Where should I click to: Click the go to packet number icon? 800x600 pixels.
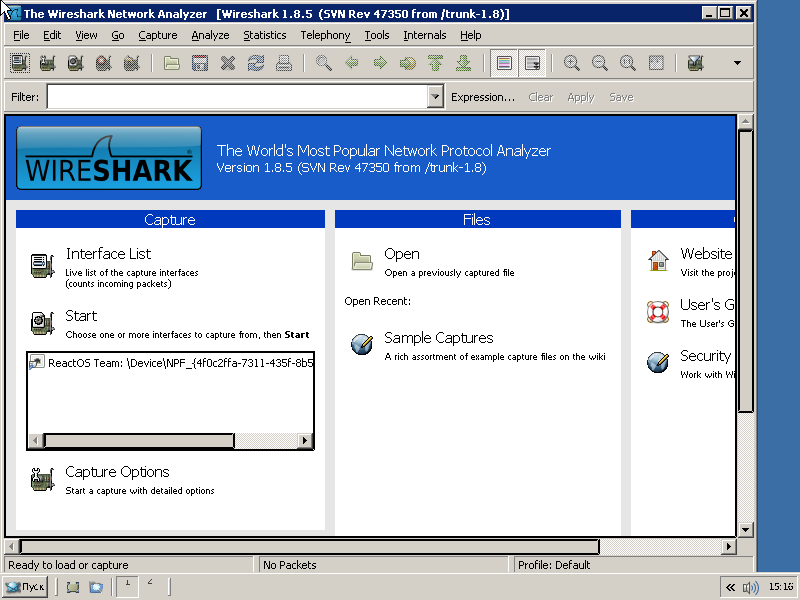tap(408, 63)
